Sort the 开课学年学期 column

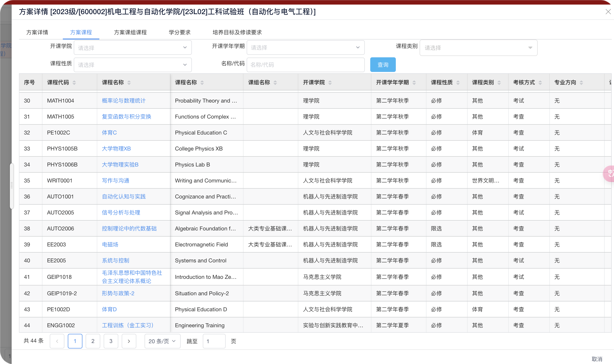click(414, 83)
